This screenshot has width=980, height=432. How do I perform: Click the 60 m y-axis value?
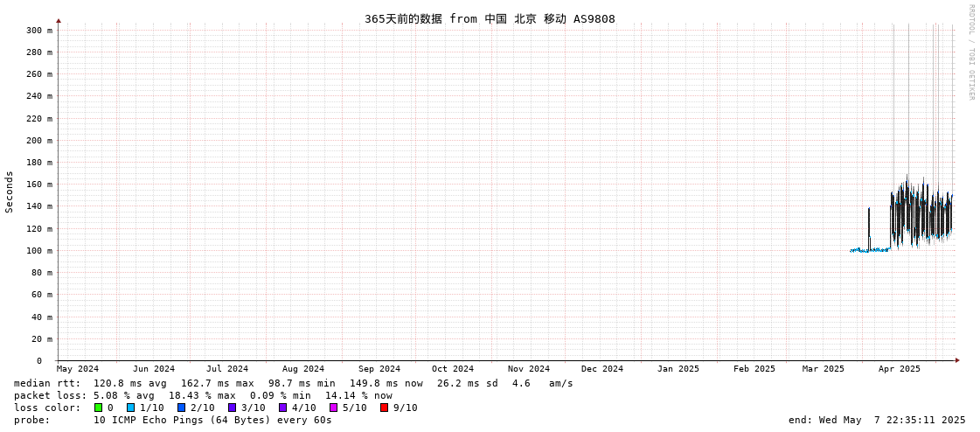pyautogui.click(x=42, y=294)
